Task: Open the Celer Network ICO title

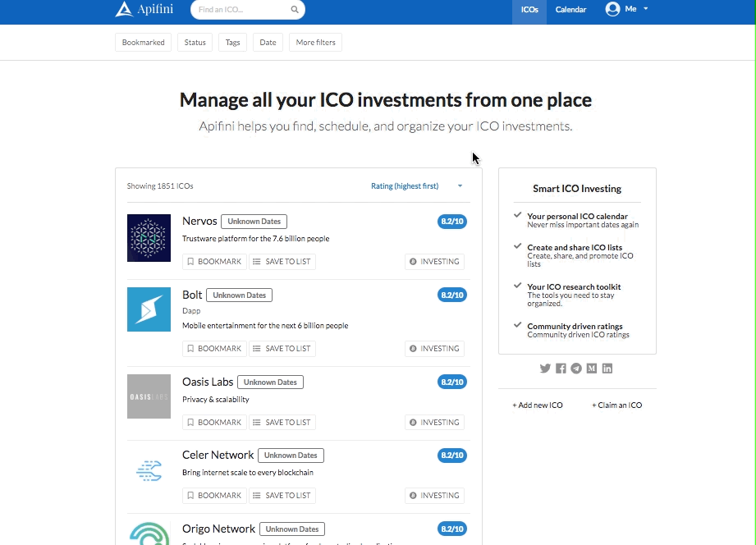Action: (218, 455)
